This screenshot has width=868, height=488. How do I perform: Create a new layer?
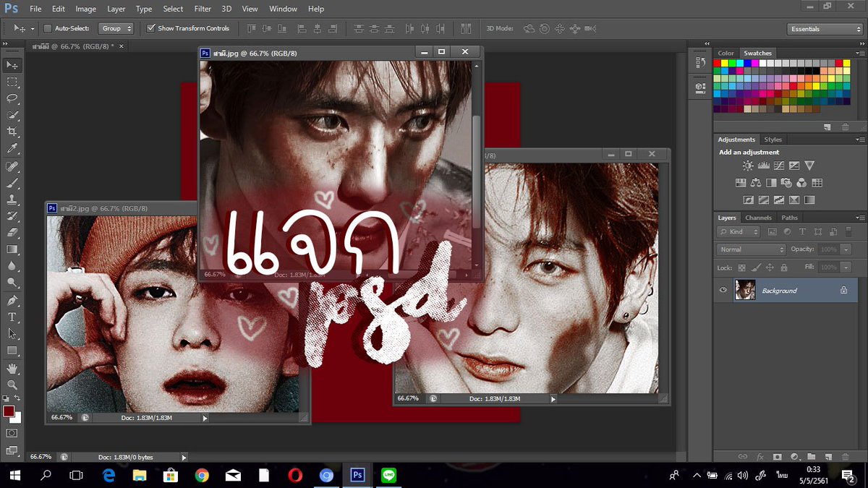(829, 456)
